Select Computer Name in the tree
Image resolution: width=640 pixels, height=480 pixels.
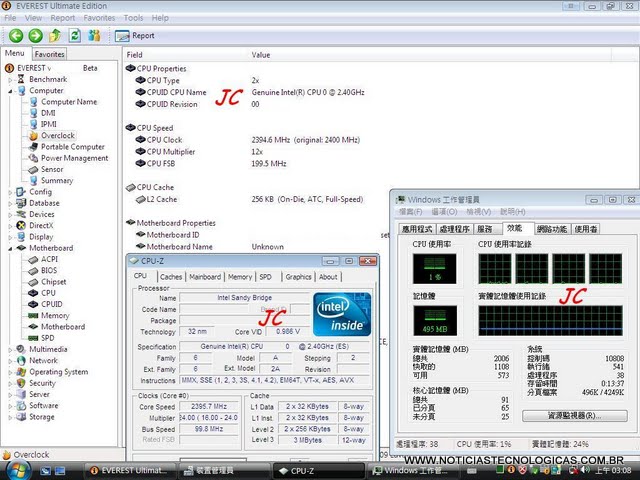pyautogui.click(x=69, y=102)
